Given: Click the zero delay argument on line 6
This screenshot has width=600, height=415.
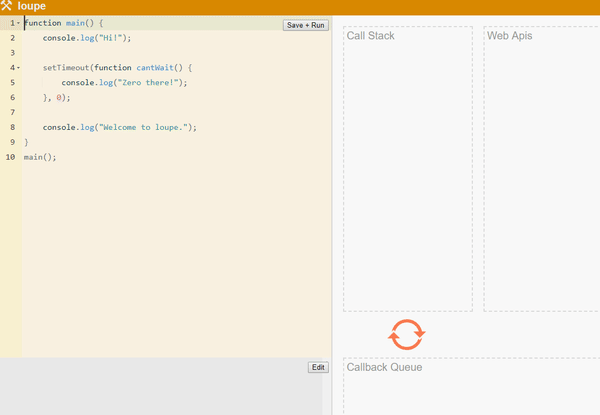Looking at the screenshot, I should pyautogui.click(x=59, y=97).
